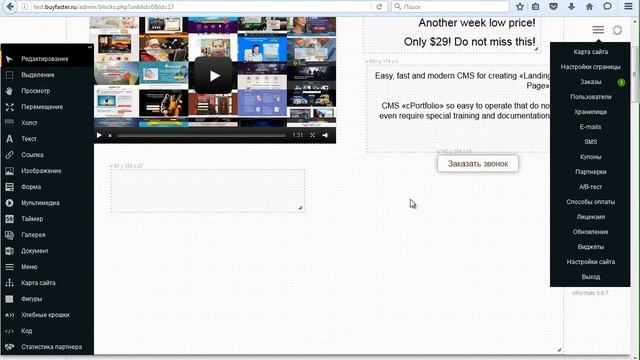Open SMS in the right menu

tap(590, 142)
